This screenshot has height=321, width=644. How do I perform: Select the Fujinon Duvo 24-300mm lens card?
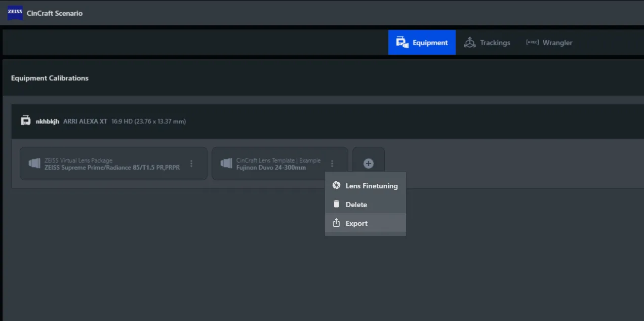279,164
